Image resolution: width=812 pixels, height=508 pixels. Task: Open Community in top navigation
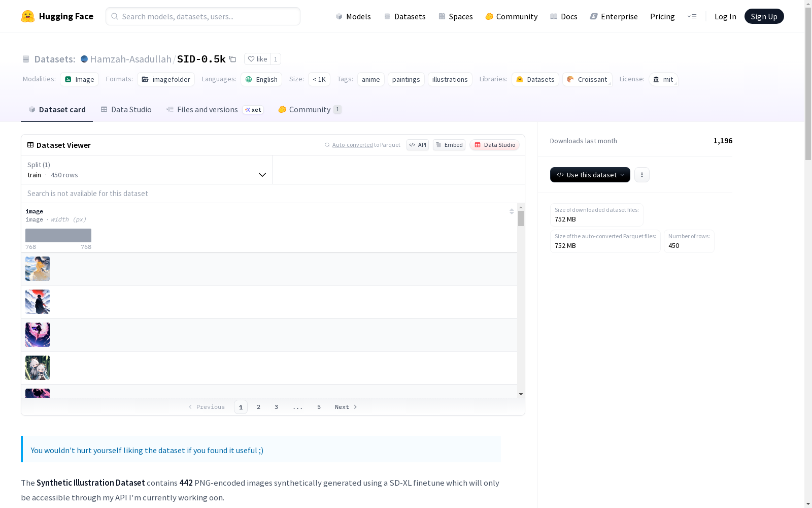pos(512,16)
